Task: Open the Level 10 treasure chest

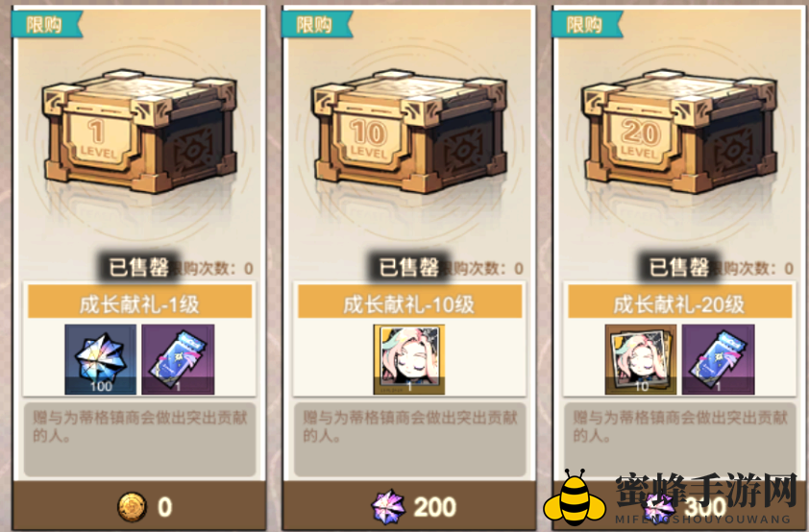Action: 409,131
